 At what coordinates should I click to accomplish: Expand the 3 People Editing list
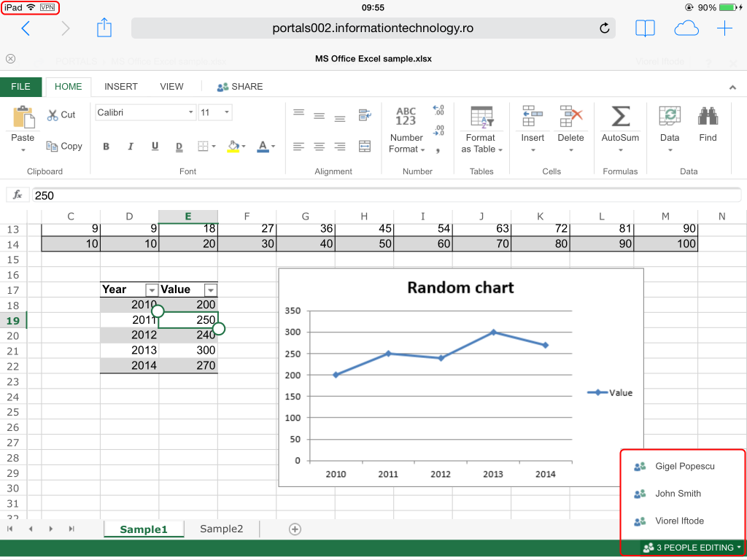(692, 548)
